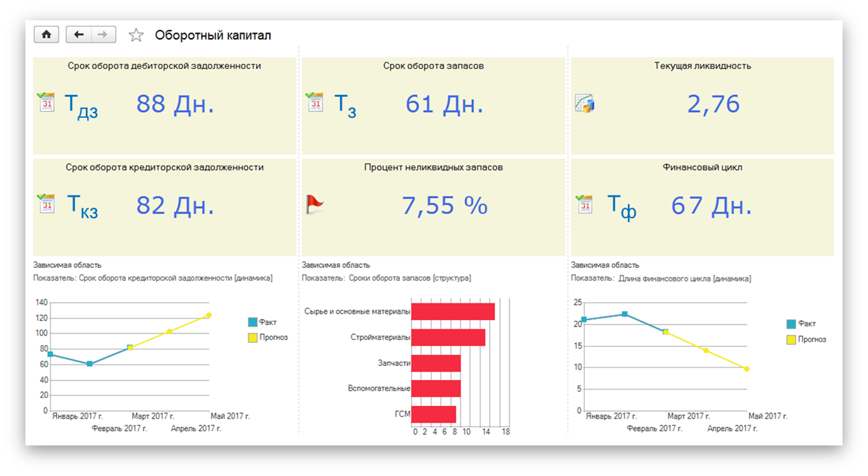Image resolution: width=868 pixels, height=476 pixels.
Task: Open the 82 Дн. payables value
Action: tap(176, 205)
